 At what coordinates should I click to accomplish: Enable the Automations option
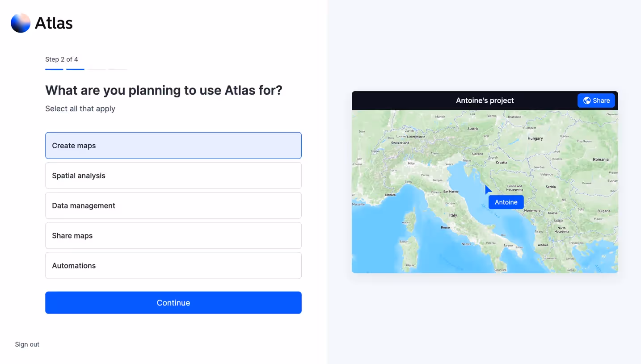click(173, 265)
